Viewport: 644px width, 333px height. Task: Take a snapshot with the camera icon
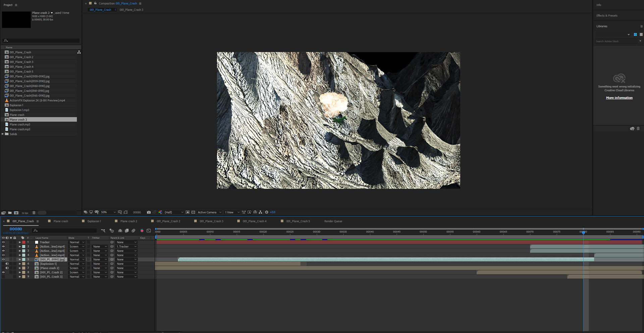click(149, 212)
